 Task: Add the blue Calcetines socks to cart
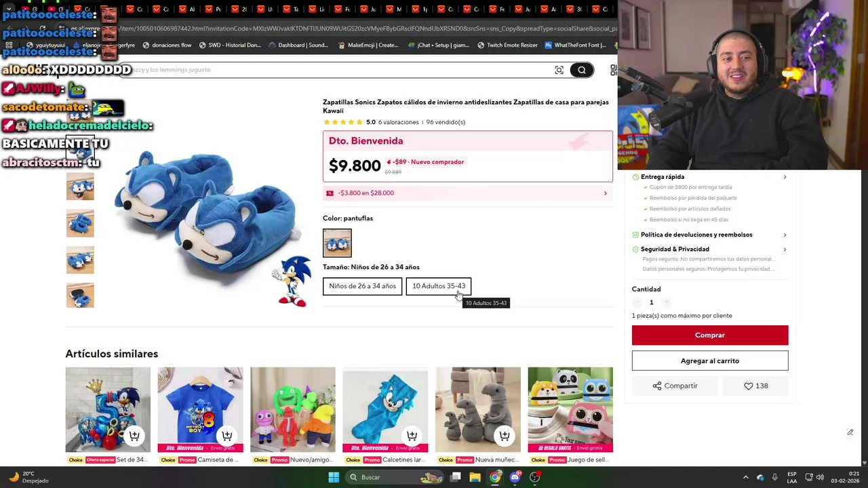coord(412,436)
